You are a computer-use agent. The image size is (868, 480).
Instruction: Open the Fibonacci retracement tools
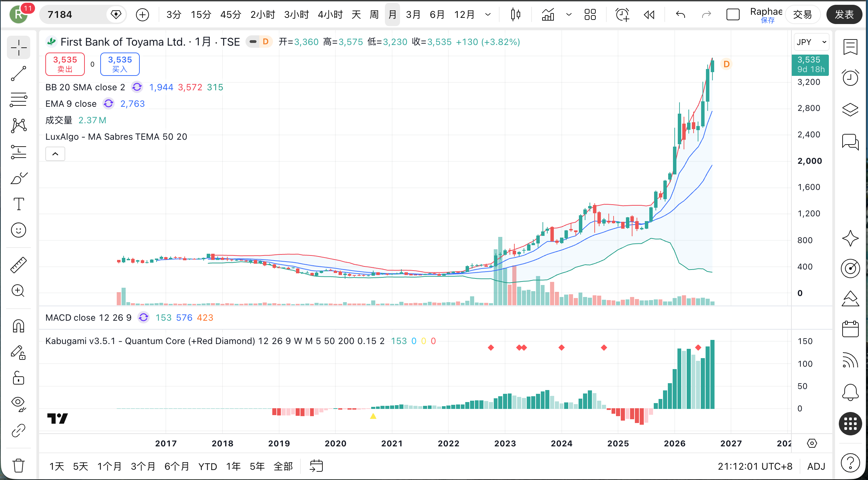tap(19, 100)
